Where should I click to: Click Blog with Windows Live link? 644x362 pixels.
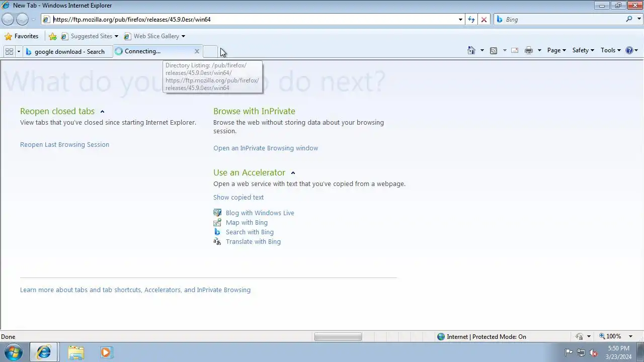[260, 213]
